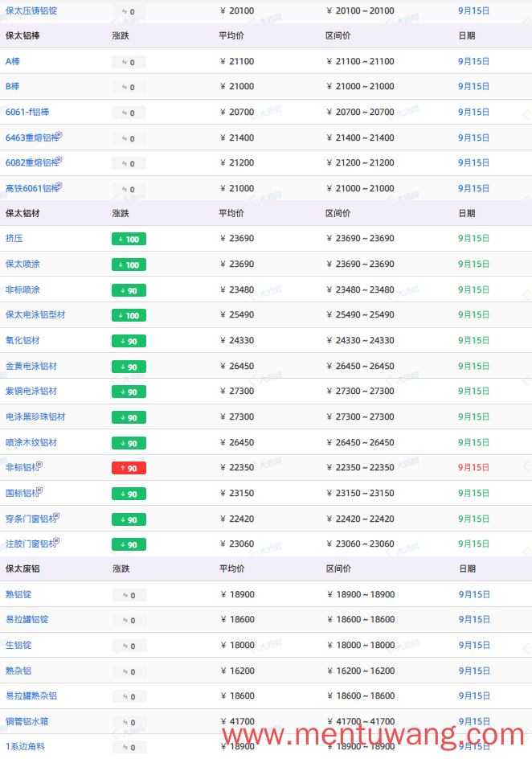Open the 6061-f铝棒 link
Screen dimensions: 532x759
pos(27,113)
